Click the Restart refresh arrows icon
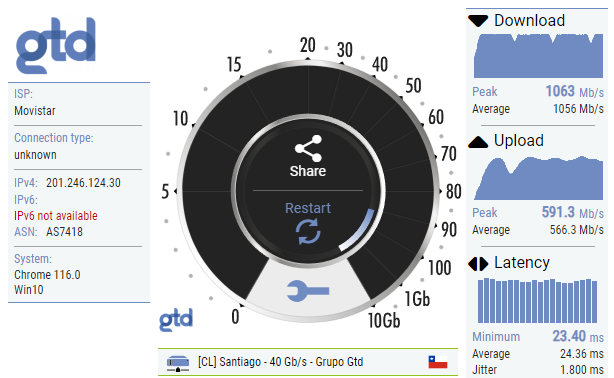The height and width of the screenshot is (378, 614). click(x=308, y=232)
